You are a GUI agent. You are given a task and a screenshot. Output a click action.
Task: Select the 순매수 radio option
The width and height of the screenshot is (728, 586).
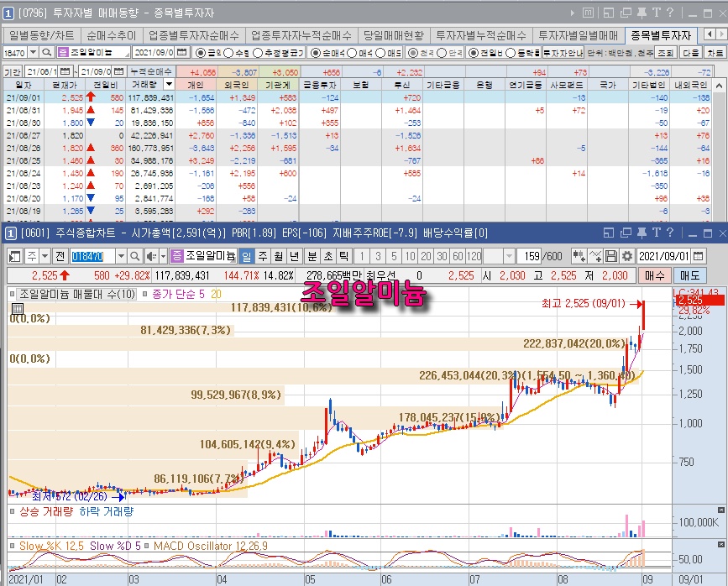click(315, 53)
